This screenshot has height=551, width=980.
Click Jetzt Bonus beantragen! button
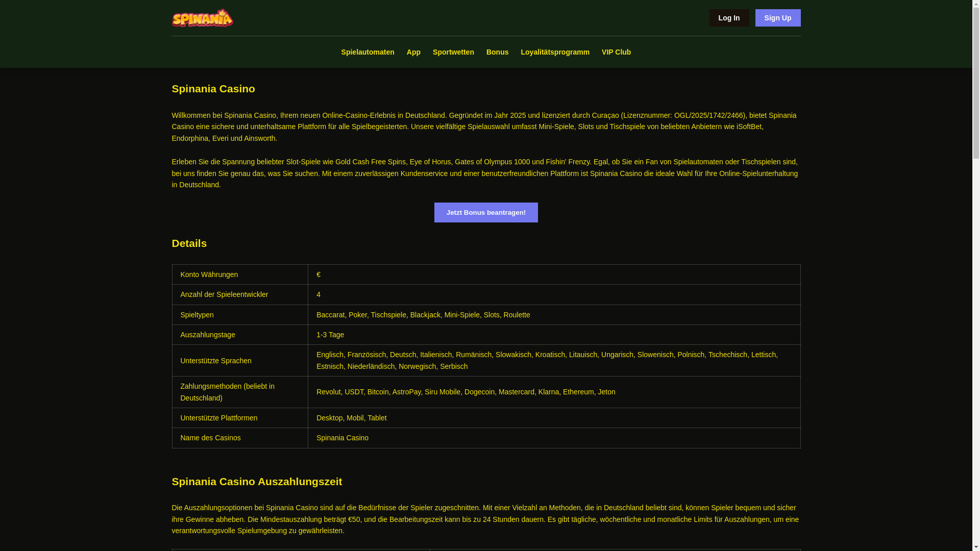click(486, 212)
